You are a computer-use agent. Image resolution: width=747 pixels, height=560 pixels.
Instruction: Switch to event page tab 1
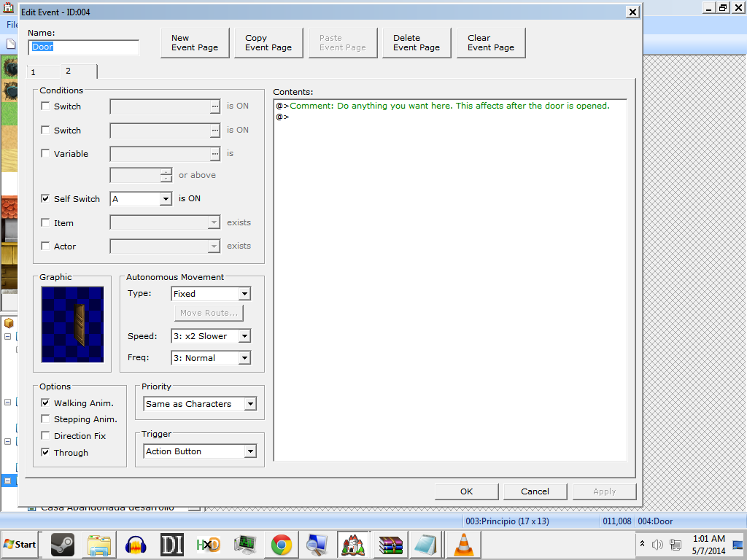(x=34, y=72)
